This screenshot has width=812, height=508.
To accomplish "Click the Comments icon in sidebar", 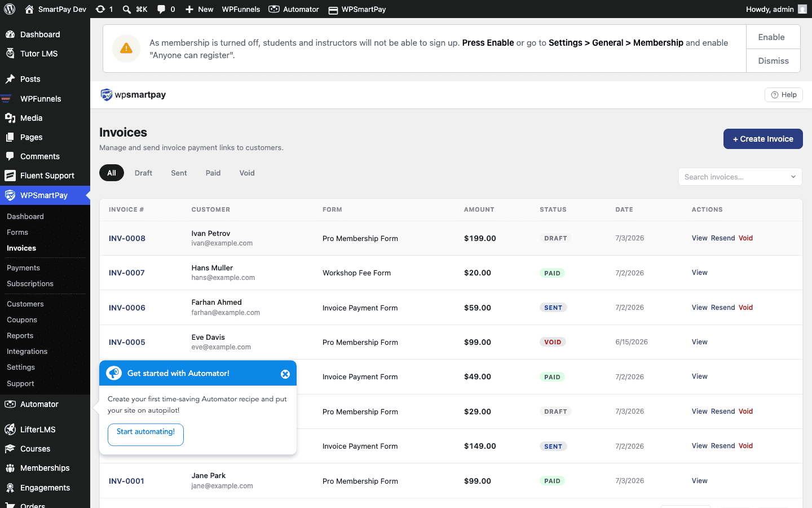I will [10, 156].
